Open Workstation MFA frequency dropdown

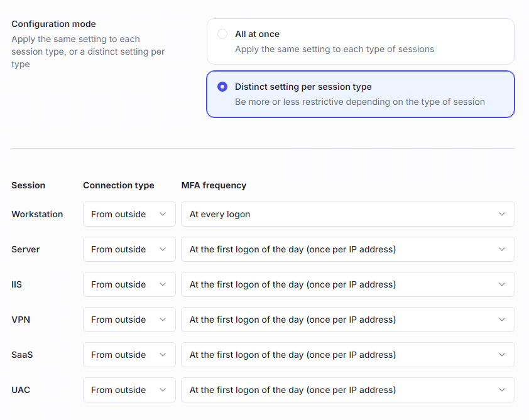pyautogui.click(x=347, y=214)
